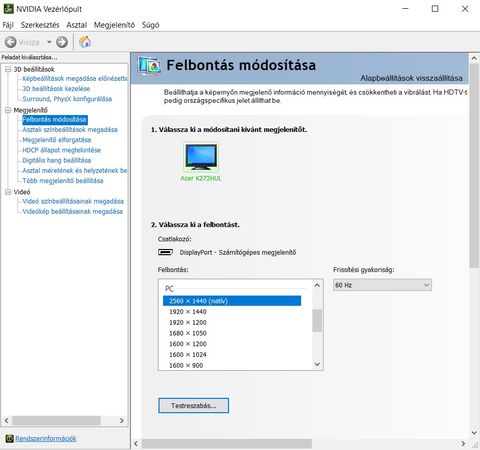
Task: Collapse the Megjelenítő tree node
Action: coord(8,110)
